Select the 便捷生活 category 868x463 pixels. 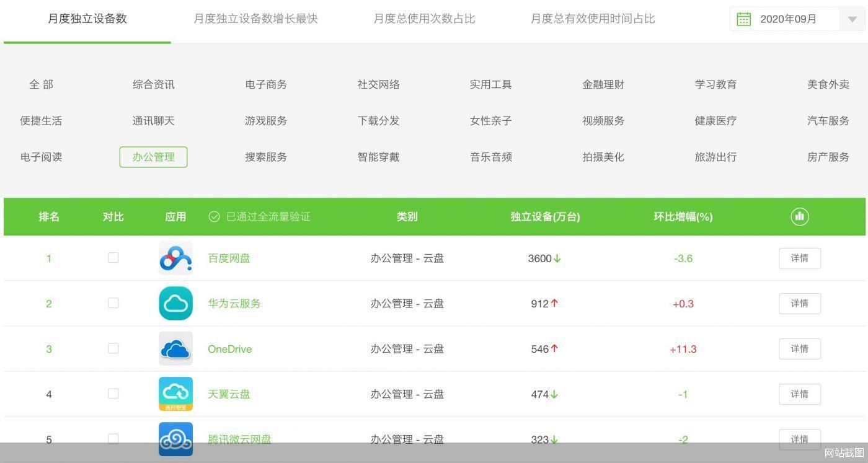pyautogui.click(x=41, y=121)
